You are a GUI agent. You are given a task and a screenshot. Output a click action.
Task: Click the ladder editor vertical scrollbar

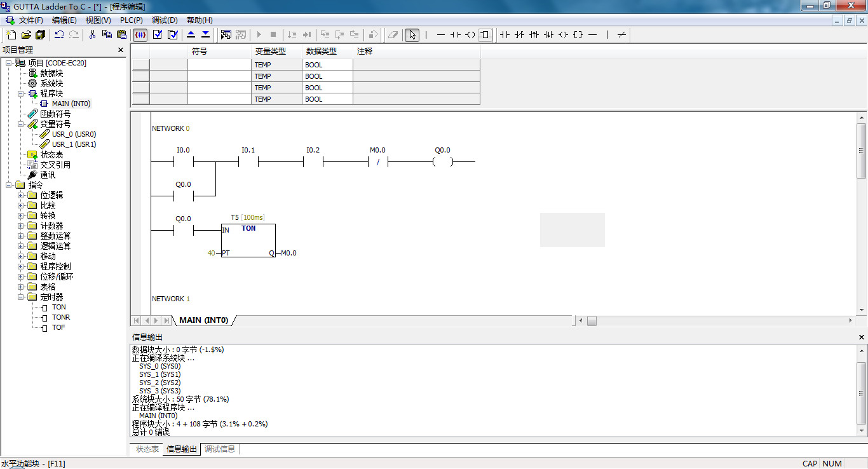[861, 213]
